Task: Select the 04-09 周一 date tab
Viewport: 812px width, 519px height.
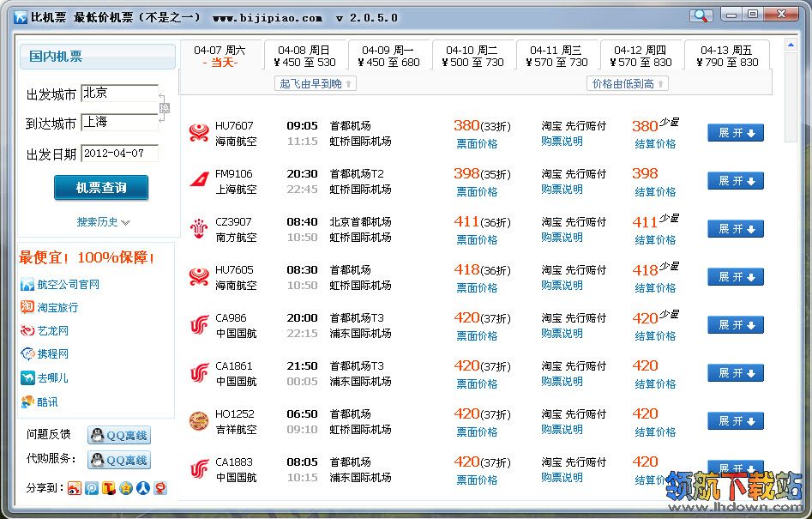Action: pyautogui.click(x=389, y=56)
